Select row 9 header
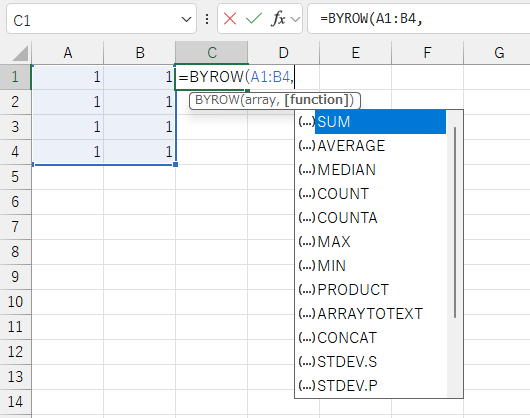Viewport: 530px width, 418px height. (15, 277)
